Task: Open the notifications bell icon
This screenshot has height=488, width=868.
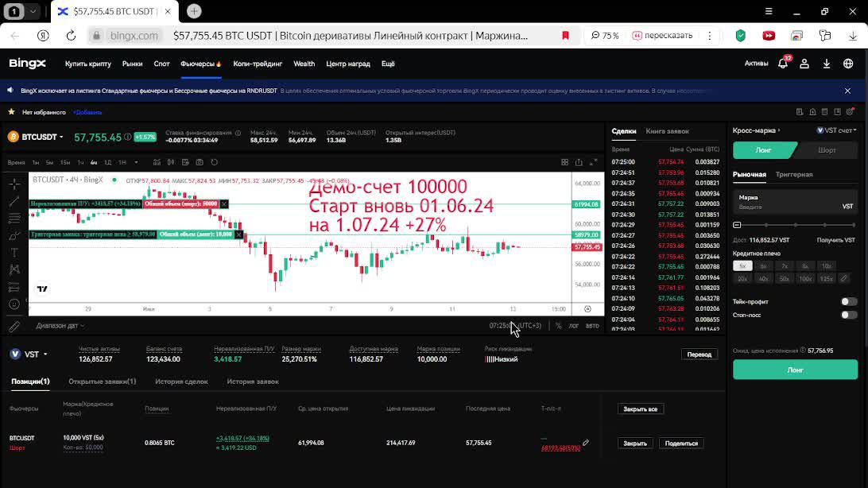Action: click(x=783, y=64)
